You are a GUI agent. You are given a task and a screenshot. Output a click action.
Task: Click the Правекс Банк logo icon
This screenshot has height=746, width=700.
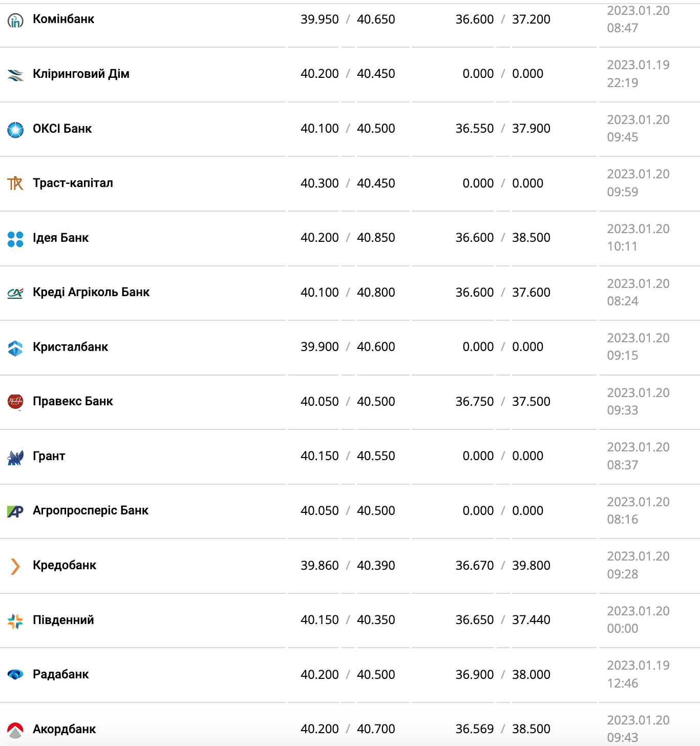15,402
